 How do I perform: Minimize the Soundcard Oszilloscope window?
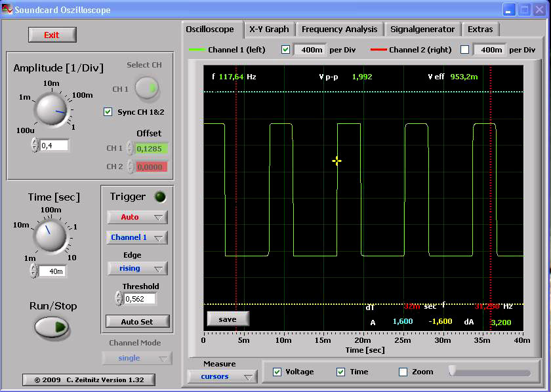508,9
